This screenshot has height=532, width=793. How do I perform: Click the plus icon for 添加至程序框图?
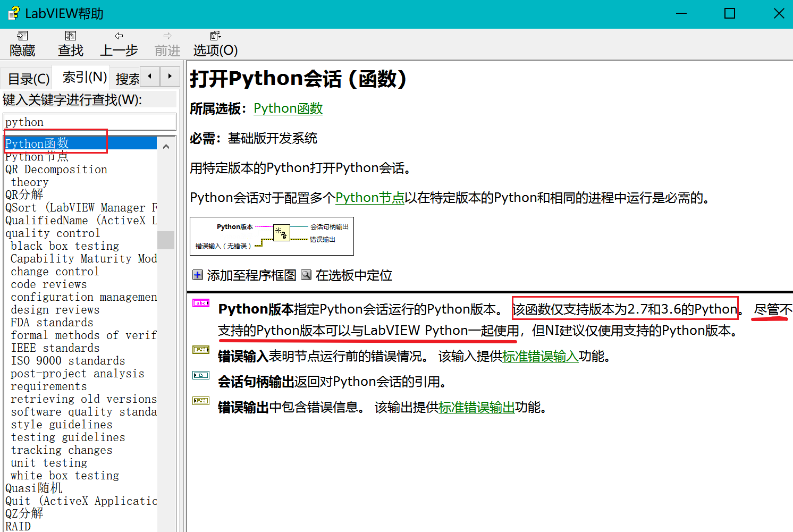pos(198,275)
